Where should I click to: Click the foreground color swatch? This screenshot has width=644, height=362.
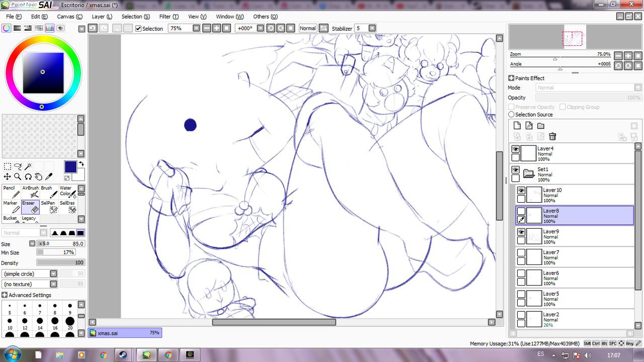click(70, 167)
